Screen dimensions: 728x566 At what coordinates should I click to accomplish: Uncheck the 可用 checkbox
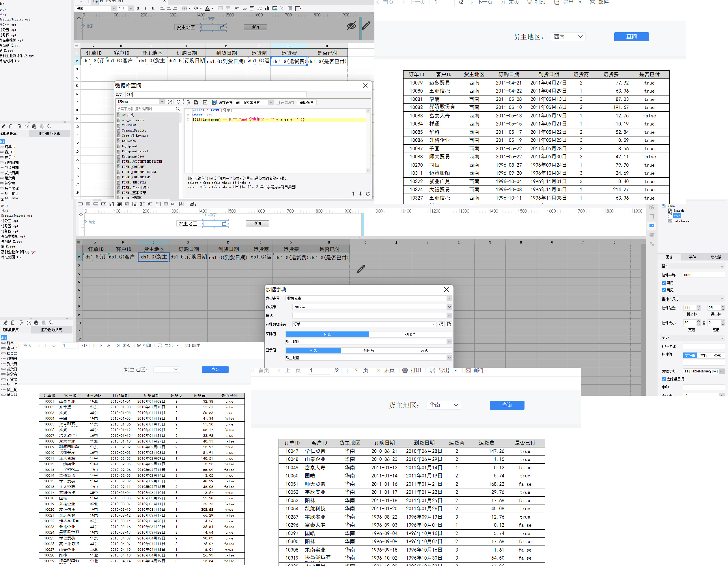coord(664,283)
